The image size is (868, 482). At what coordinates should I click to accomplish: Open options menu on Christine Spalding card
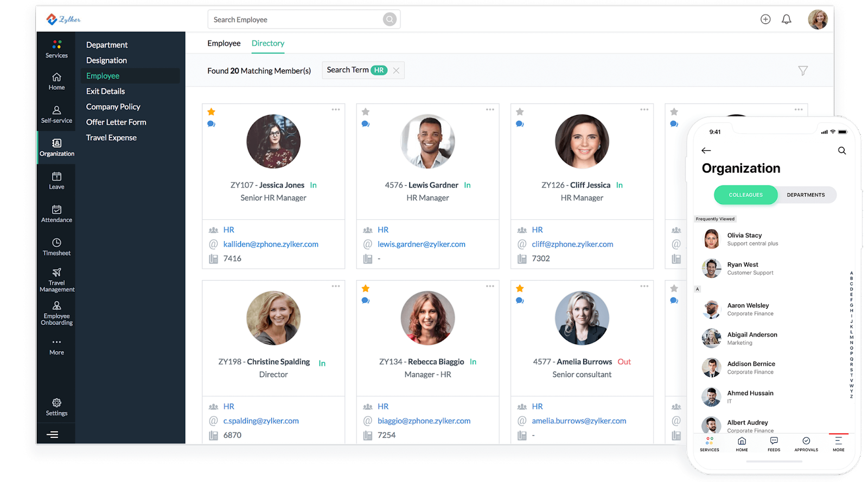pos(336,286)
